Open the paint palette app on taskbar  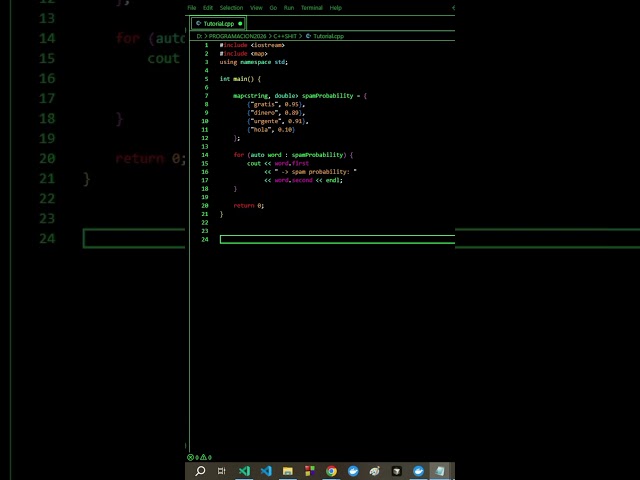[375, 471]
